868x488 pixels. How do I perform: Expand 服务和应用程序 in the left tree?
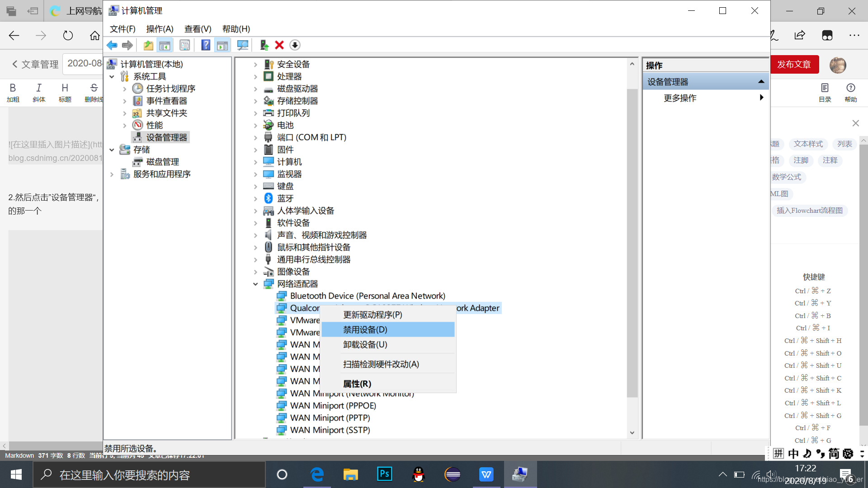[x=112, y=174]
